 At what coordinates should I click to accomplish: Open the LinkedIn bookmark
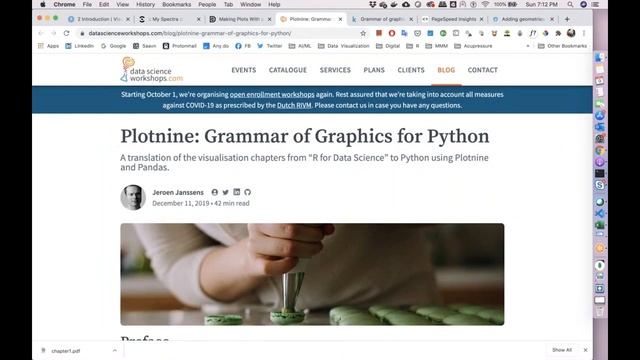point(80,46)
